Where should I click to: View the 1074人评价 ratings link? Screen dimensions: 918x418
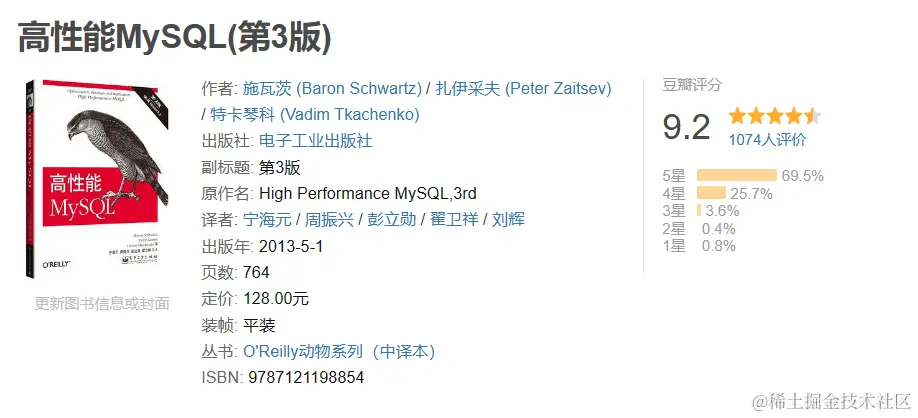click(767, 140)
